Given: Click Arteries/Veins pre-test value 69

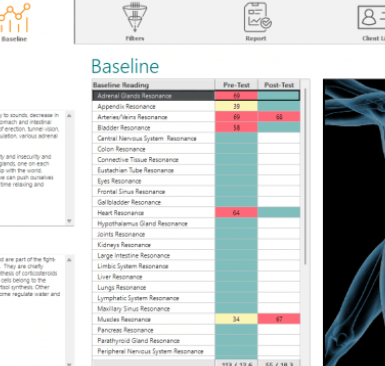Looking at the screenshot, I should 236,117.
